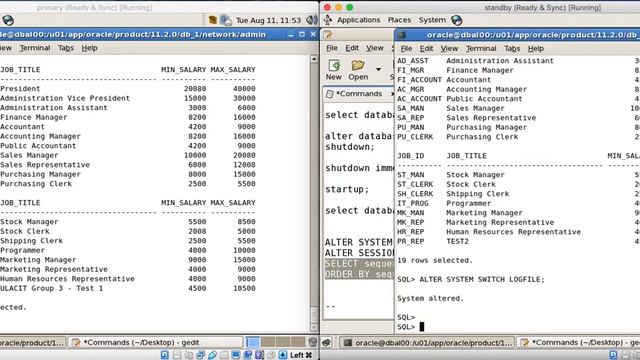Screen dimensions: 640x360
Task: Open Edit menu in gedit window
Action: (x=352, y=48)
